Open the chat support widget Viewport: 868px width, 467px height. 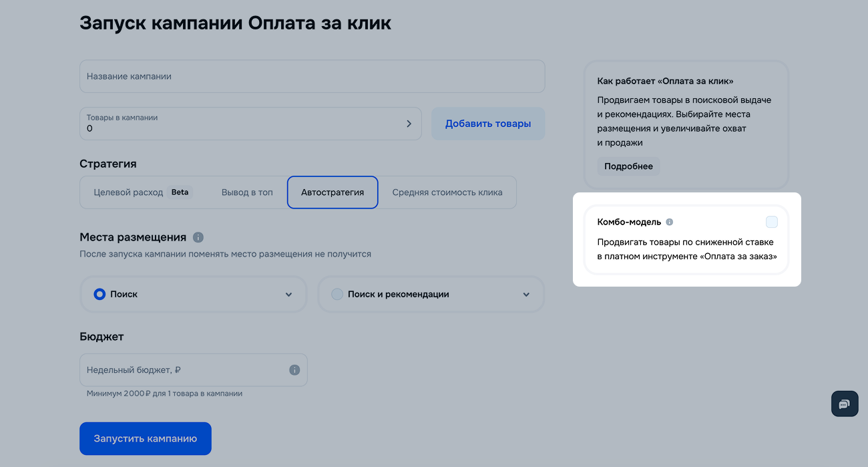coord(844,404)
